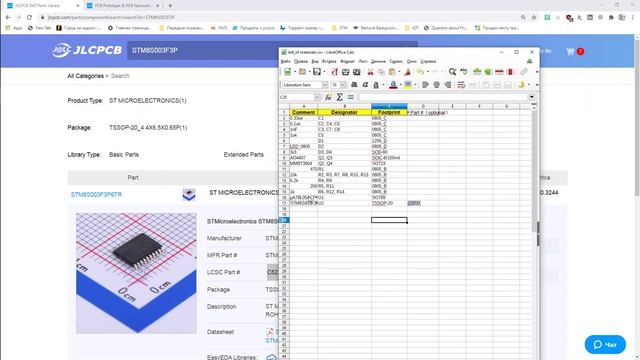Image resolution: width=640 pixels, height=360 pixels.
Task: Click the Save document icon in Calc
Action: [x=317, y=72]
